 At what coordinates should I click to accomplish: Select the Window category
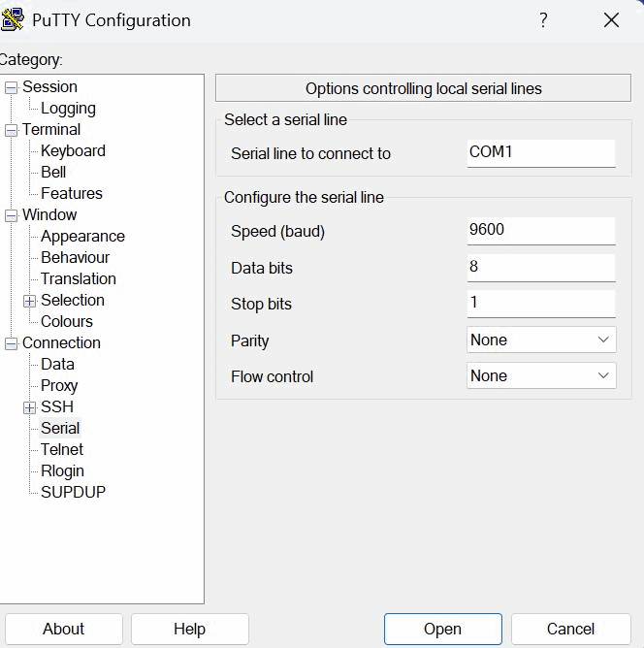pos(49,215)
